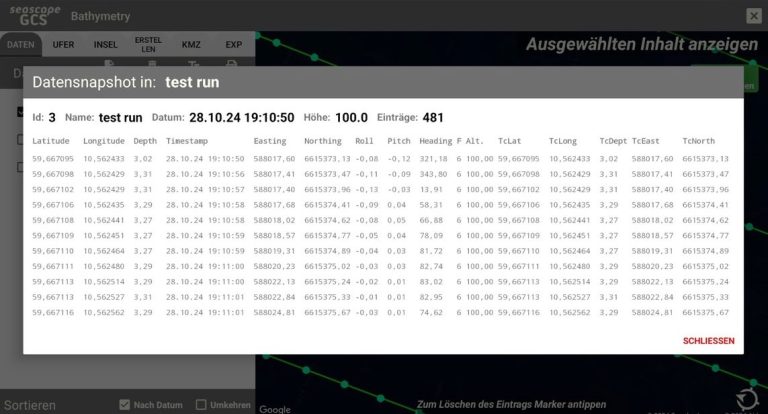The width and height of the screenshot is (768, 414).
Task: Click the Roll column header
Action: pos(364,141)
